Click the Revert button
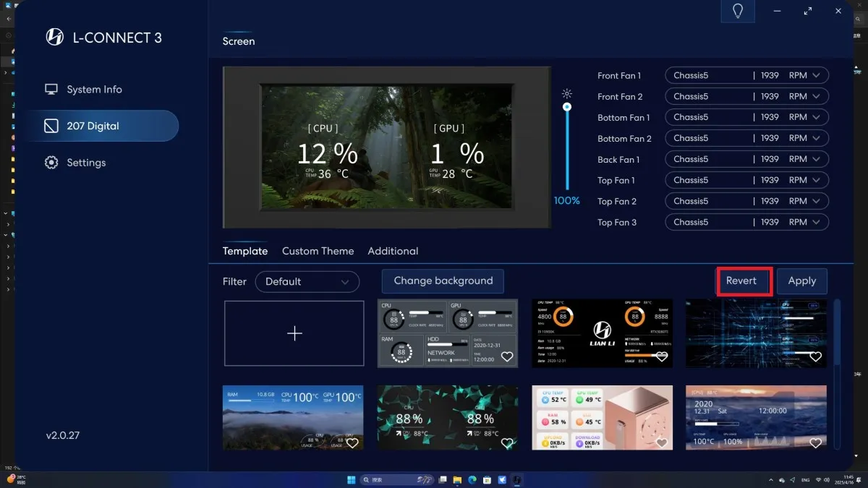868x488 pixels. tap(741, 281)
